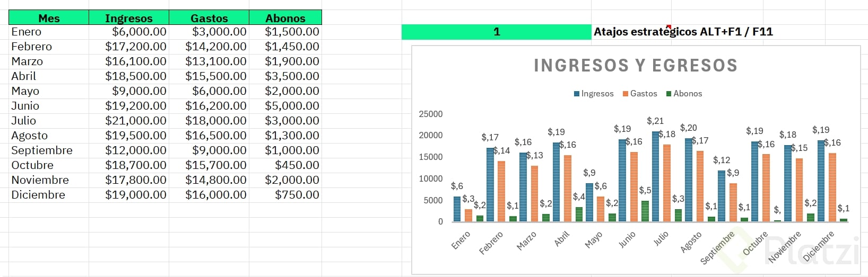This screenshot has height=277, width=868.
Task: Click the green cell containing number 1
Action: 497,32
